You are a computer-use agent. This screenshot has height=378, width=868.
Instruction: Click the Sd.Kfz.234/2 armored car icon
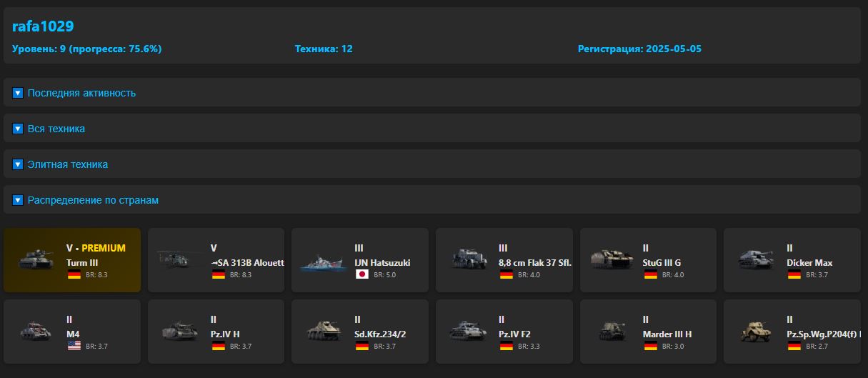click(324, 331)
